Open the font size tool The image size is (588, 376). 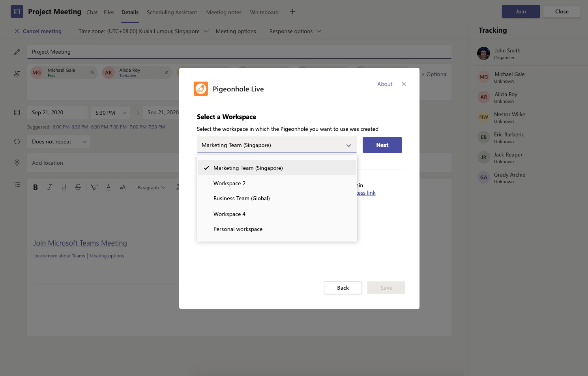pos(123,187)
